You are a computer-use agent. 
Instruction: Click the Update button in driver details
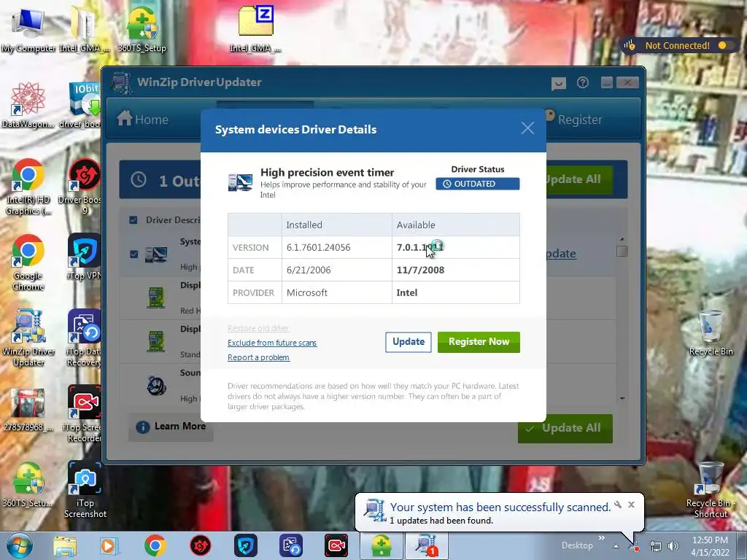(409, 342)
